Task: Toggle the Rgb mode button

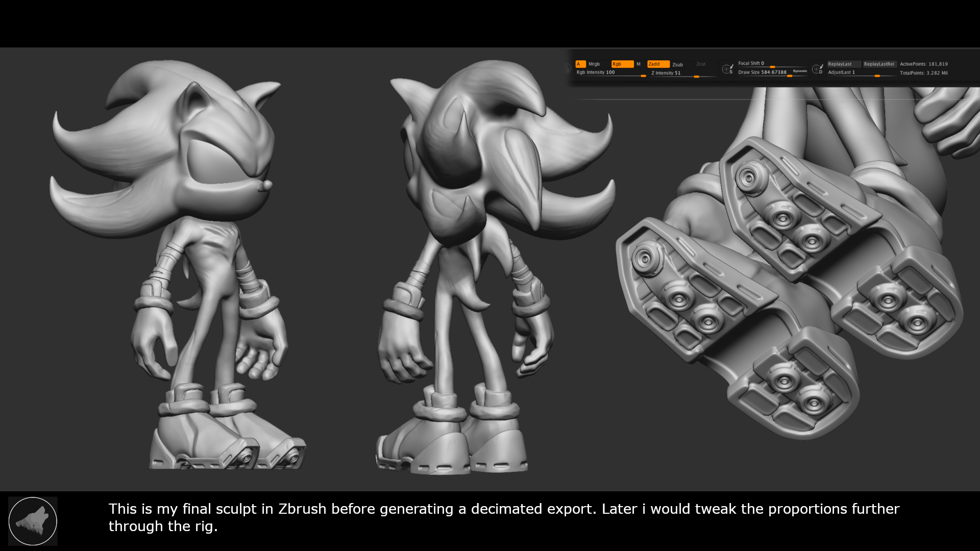Action: (622, 64)
